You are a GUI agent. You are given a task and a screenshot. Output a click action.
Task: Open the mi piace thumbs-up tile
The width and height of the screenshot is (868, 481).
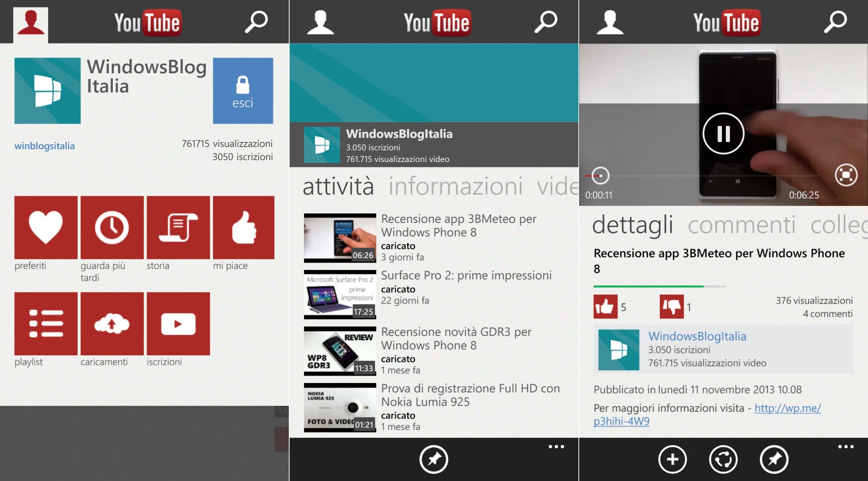pyautogui.click(x=244, y=227)
